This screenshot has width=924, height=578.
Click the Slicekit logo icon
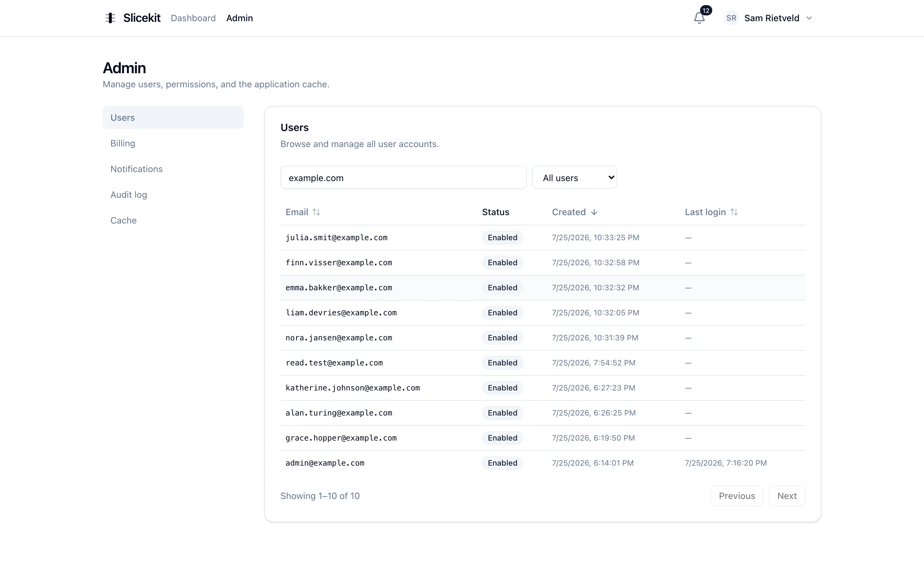pos(110,18)
